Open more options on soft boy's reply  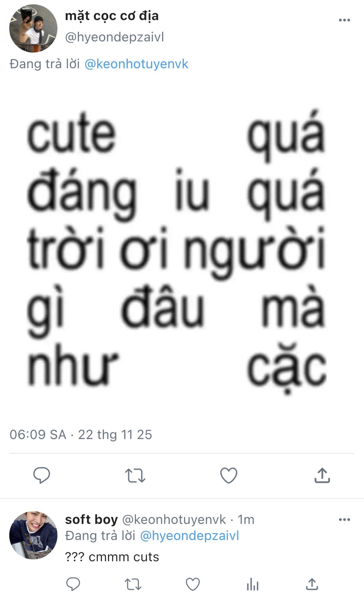click(344, 520)
